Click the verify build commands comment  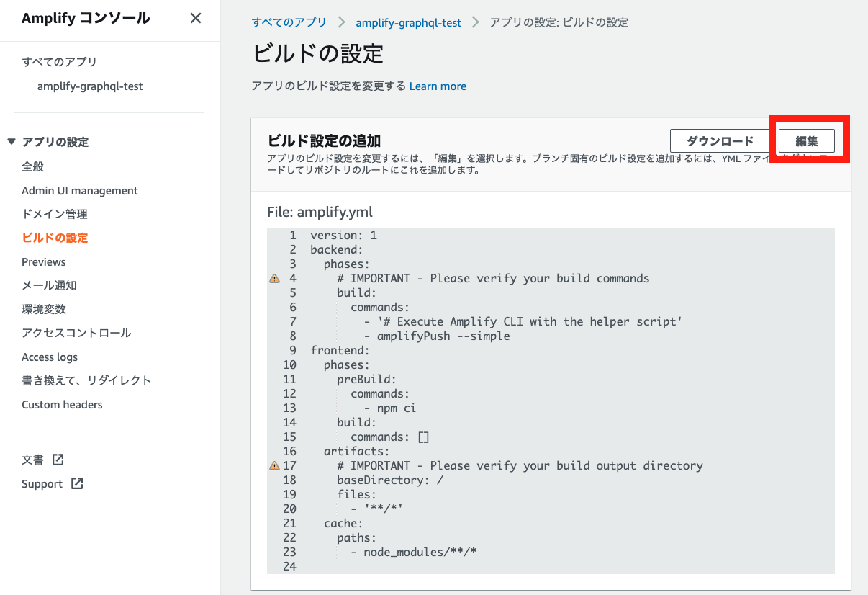[x=493, y=278]
